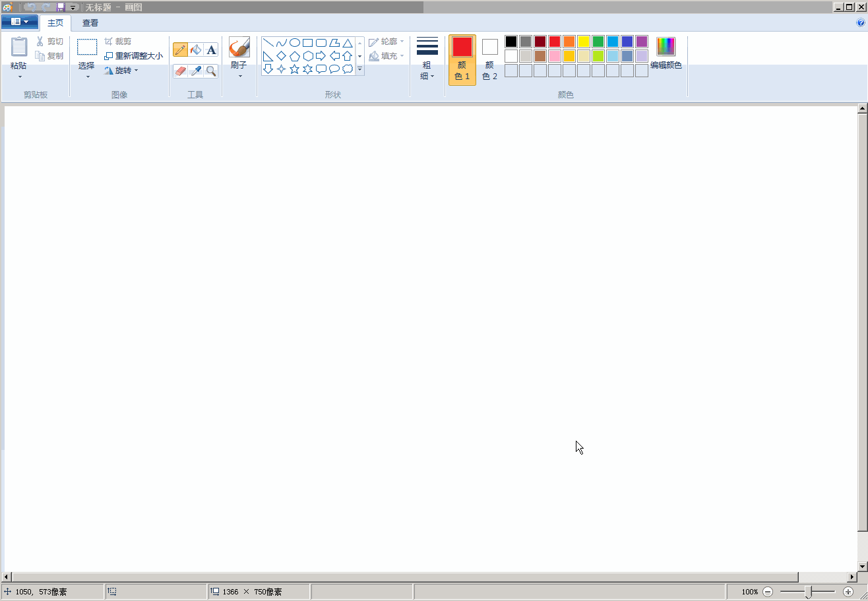868x601 pixels.
Task: Choose the Five-point star shape
Action: click(295, 69)
